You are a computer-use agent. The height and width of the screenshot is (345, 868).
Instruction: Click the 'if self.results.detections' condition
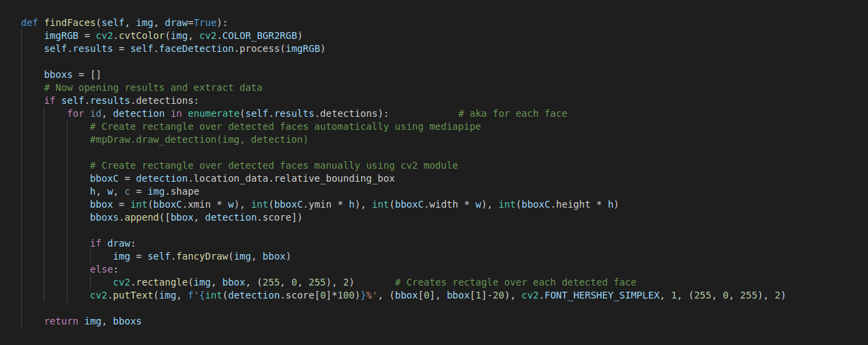(121, 100)
